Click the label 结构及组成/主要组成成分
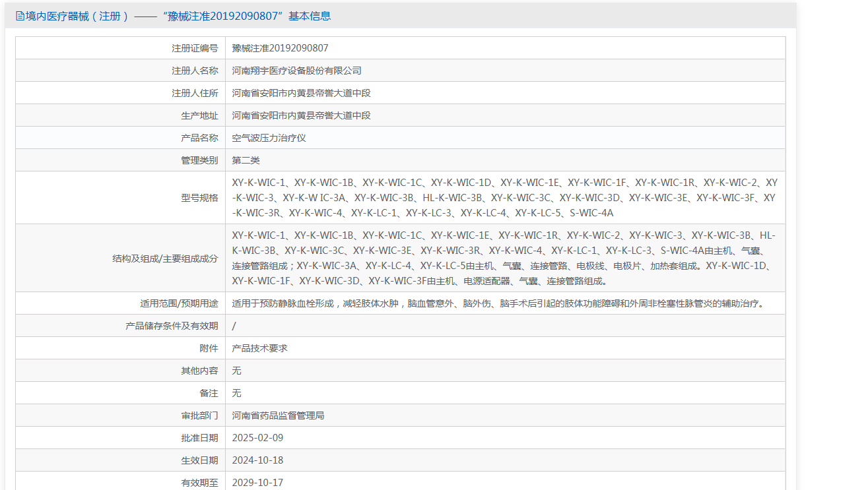Screen dimensions: 868x490 coord(165,259)
